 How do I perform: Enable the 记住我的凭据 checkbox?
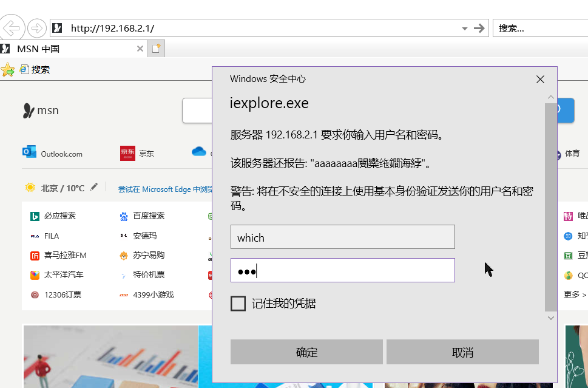(x=238, y=304)
